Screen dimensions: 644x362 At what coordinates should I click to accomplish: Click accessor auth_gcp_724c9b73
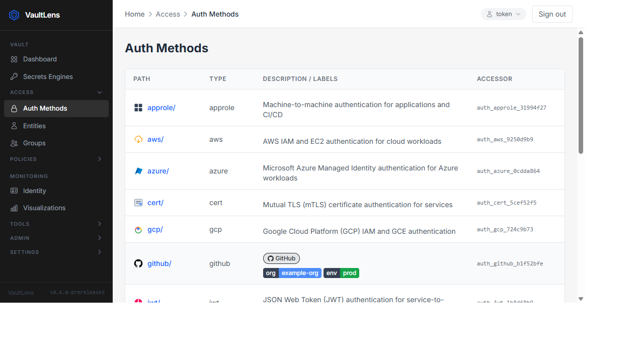pos(505,229)
